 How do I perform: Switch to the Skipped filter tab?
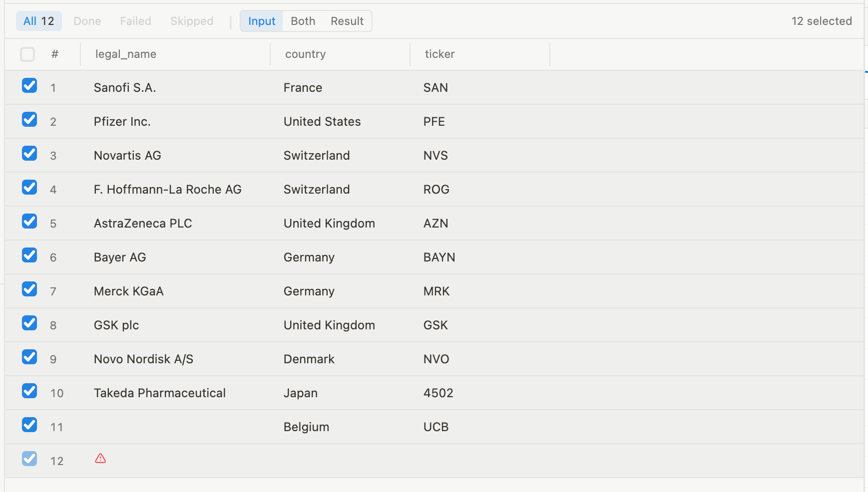tap(192, 21)
